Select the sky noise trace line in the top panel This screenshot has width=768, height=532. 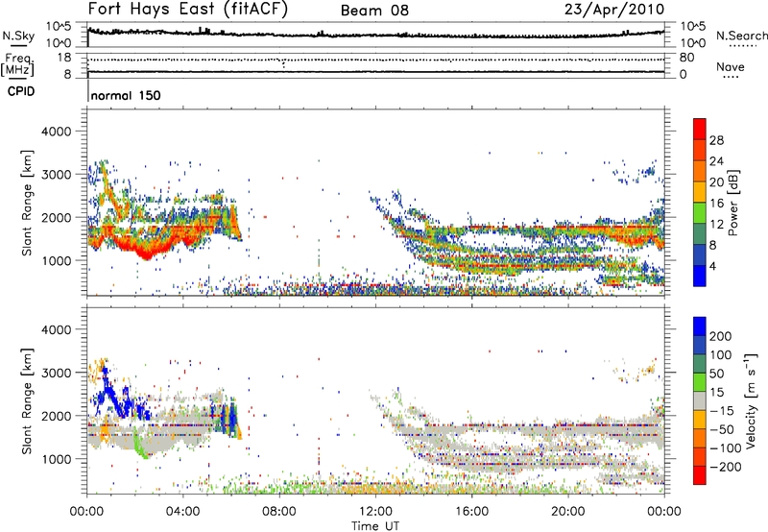(375, 35)
